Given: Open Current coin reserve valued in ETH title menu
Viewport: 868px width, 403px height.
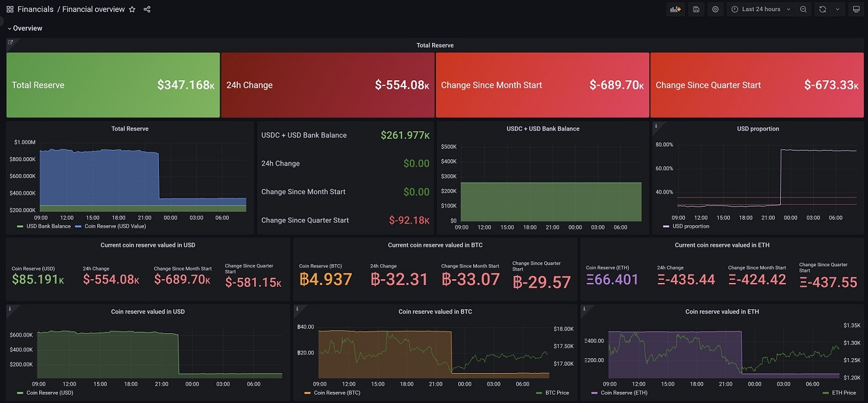Looking at the screenshot, I should (x=721, y=245).
